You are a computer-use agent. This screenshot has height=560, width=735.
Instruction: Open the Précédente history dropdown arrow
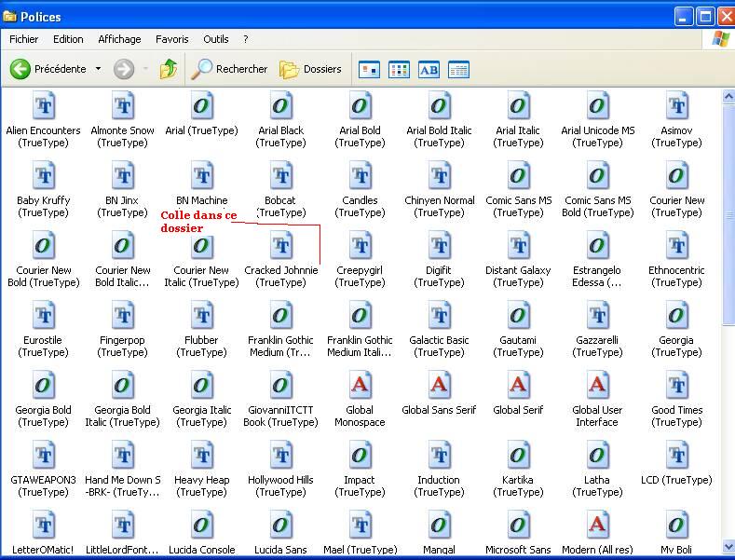click(98, 69)
